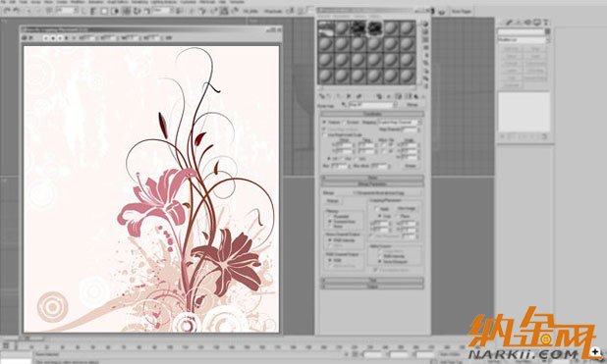
Task: Toggle checkered Background icon in Material Editor
Action: [x=425, y=39]
